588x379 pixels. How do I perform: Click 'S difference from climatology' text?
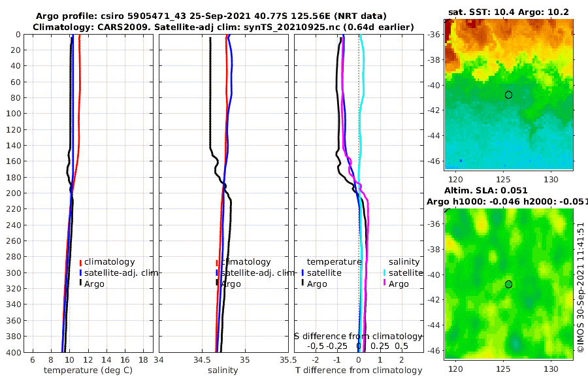pyautogui.click(x=358, y=337)
